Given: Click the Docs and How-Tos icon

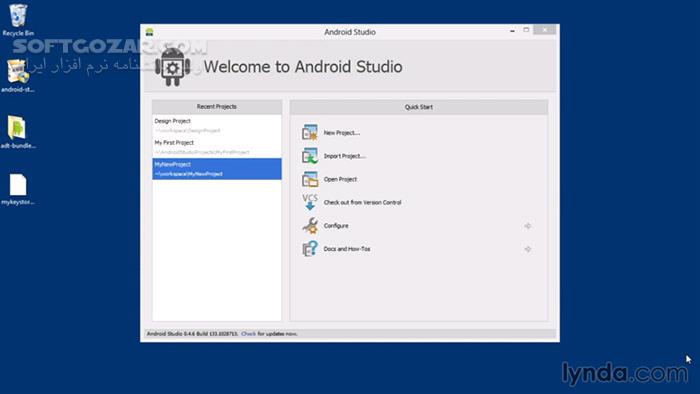Looking at the screenshot, I should pyautogui.click(x=310, y=249).
